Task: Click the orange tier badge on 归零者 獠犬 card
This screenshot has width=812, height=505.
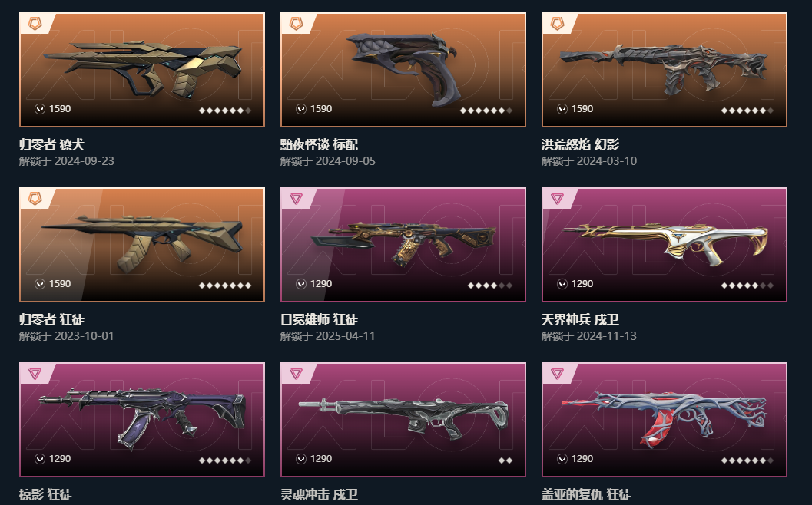Action: pos(35,23)
